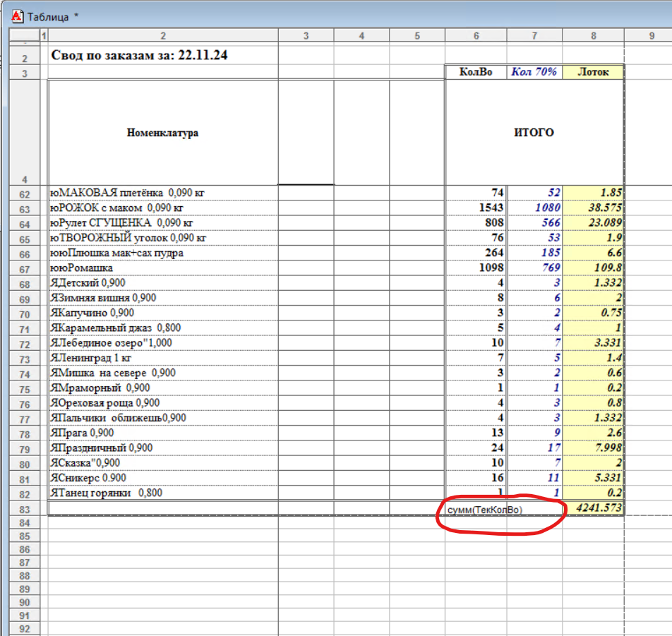Select 'ЯПраздничный 0,900' cell

(163, 448)
